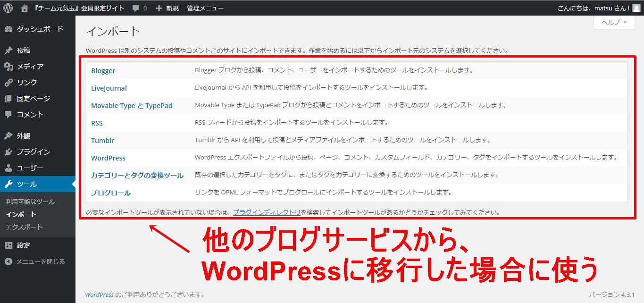Open the こんにちは、matsu さん account menu
This screenshot has height=303, width=644.
(x=594, y=8)
